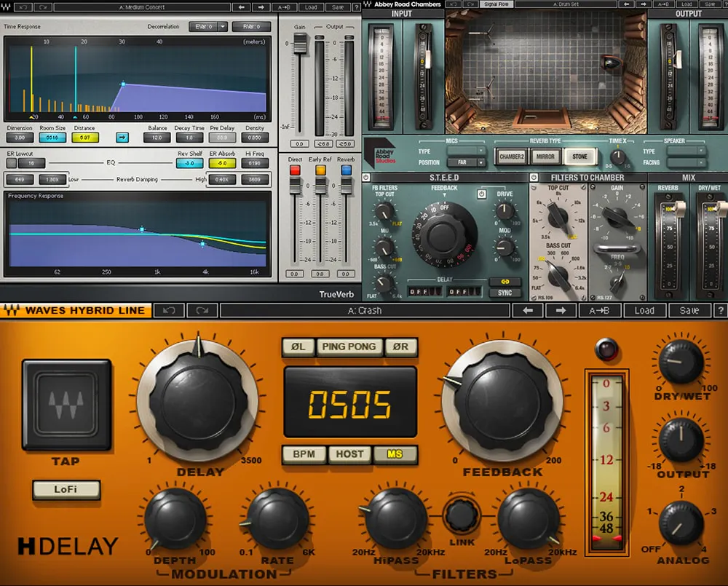The width and height of the screenshot is (728, 586).
Task: Open Abbey Road preset menu Drum Set
Action: (x=565, y=4)
